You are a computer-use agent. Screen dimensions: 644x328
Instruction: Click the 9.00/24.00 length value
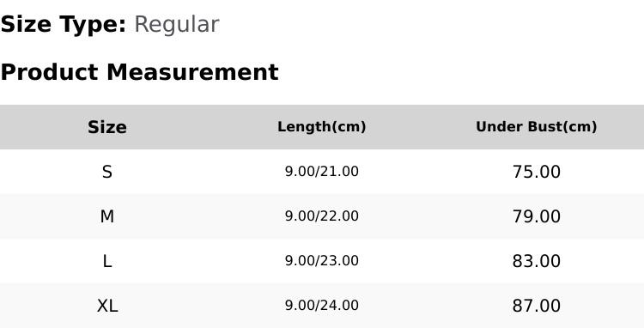tap(322, 306)
